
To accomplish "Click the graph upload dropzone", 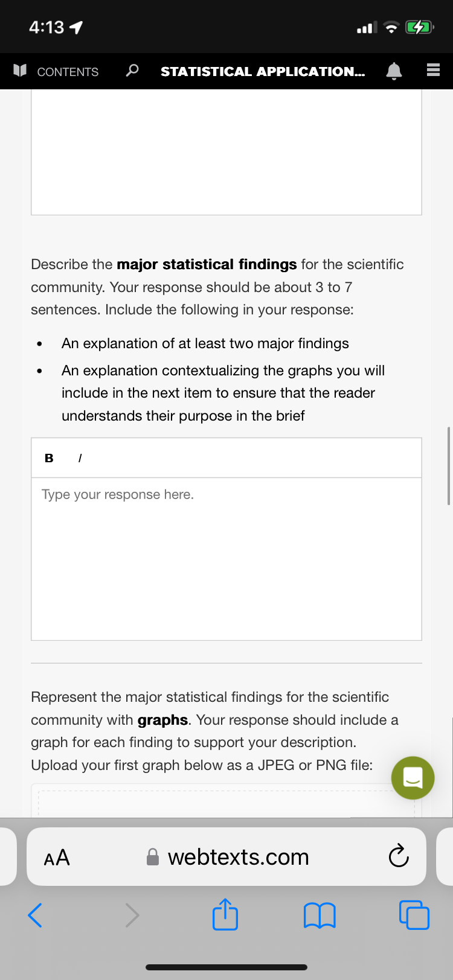I will point(226,801).
